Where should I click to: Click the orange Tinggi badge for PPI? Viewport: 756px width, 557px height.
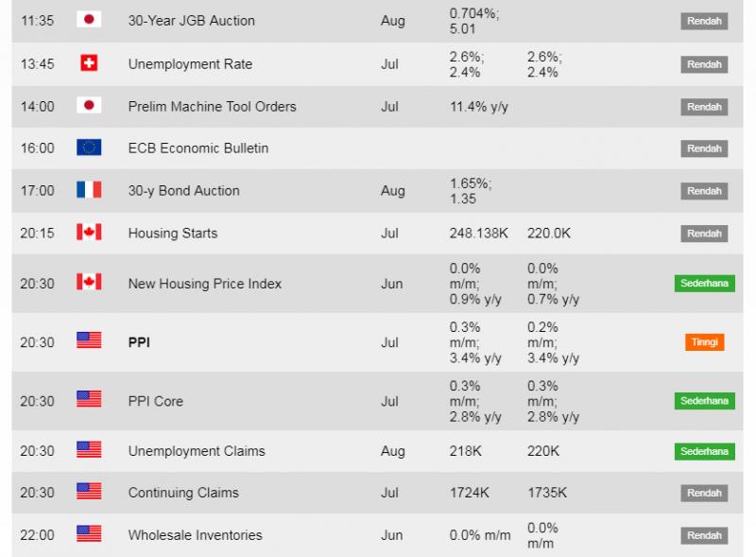tap(704, 342)
